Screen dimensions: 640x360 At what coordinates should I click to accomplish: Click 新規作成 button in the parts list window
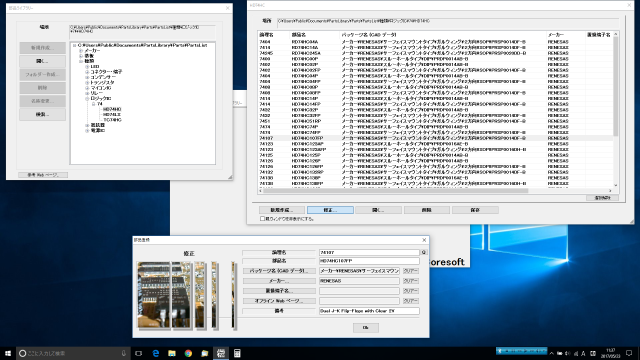pos(282,210)
